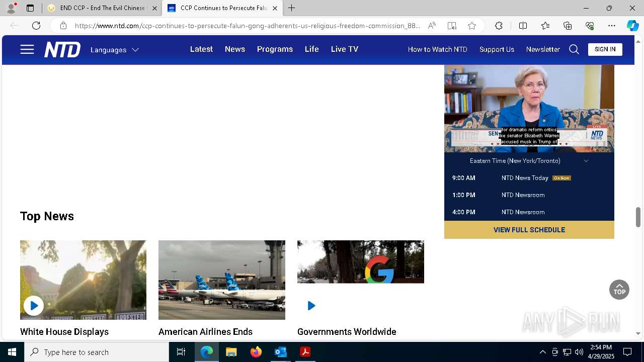Click the taskbar search box
644x362 pixels.
[x=97, y=352]
